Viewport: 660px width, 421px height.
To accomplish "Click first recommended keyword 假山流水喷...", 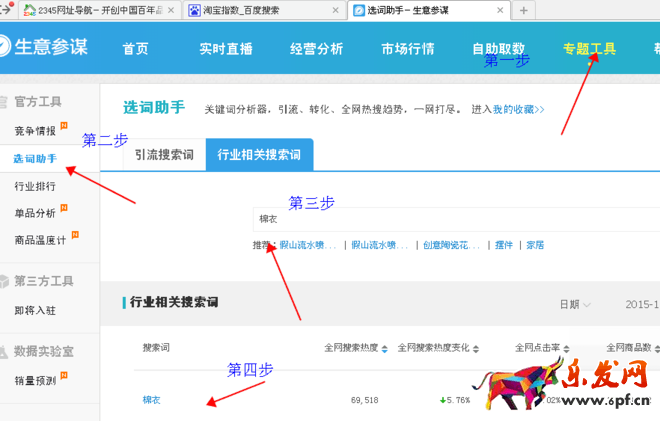I will 308,245.
